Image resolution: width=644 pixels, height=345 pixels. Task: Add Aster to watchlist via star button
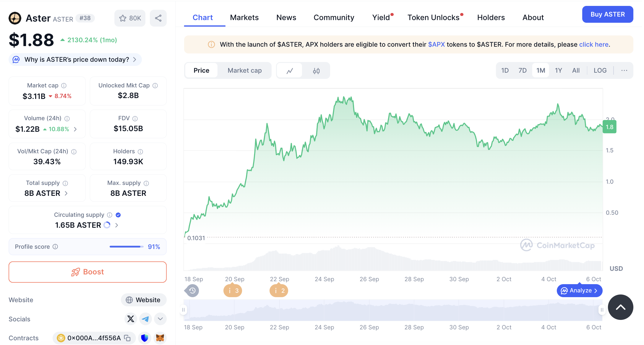coord(130,18)
